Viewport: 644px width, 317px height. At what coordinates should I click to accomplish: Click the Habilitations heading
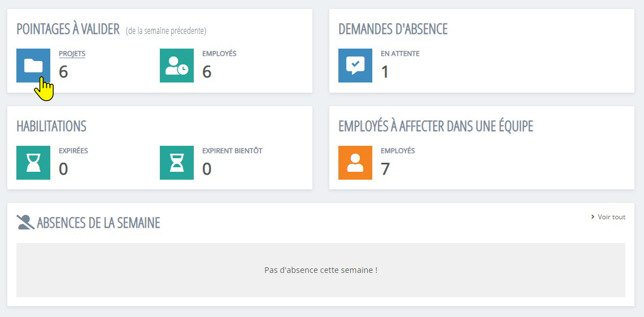pos(51,127)
